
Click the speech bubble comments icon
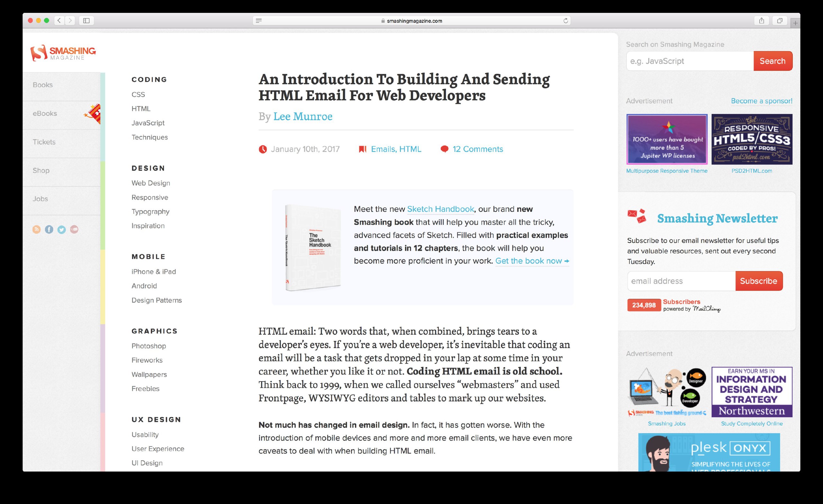coord(444,149)
